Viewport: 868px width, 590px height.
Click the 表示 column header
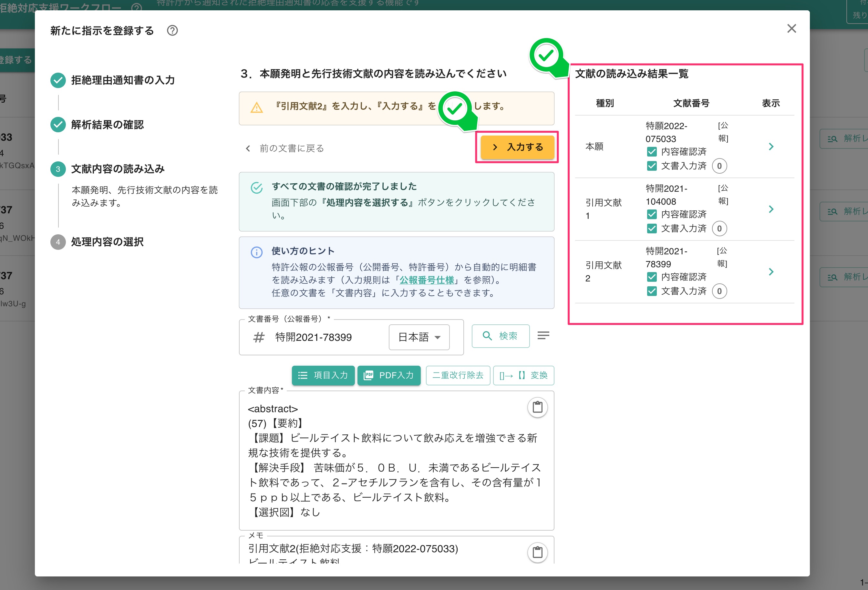[771, 103]
